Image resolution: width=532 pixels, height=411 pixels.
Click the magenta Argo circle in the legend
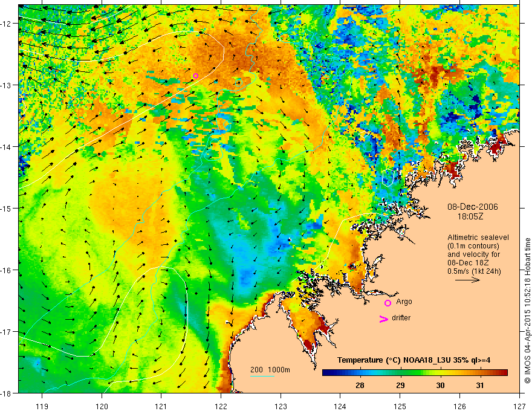tap(388, 303)
